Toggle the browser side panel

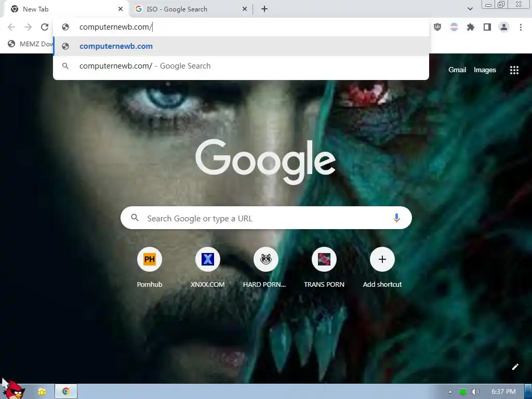pos(487,27)
